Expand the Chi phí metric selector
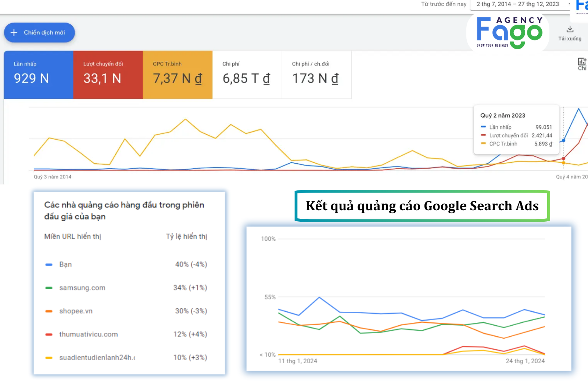This screenshot has width=588, height=386. click(247, 75)
